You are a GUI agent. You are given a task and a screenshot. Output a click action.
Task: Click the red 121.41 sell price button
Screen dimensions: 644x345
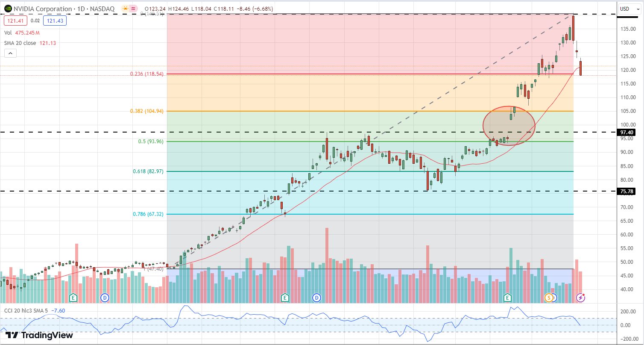click(x=15, y=21)
